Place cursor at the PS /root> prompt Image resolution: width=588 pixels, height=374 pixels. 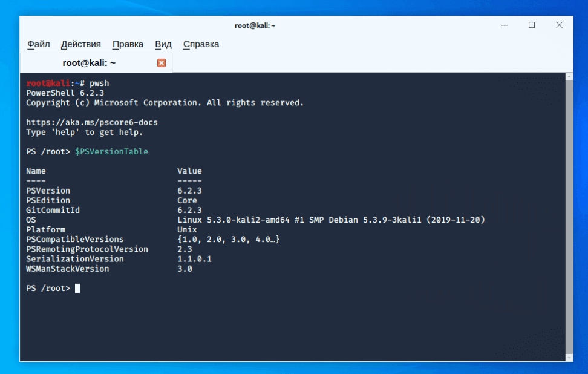click(77, 288)
